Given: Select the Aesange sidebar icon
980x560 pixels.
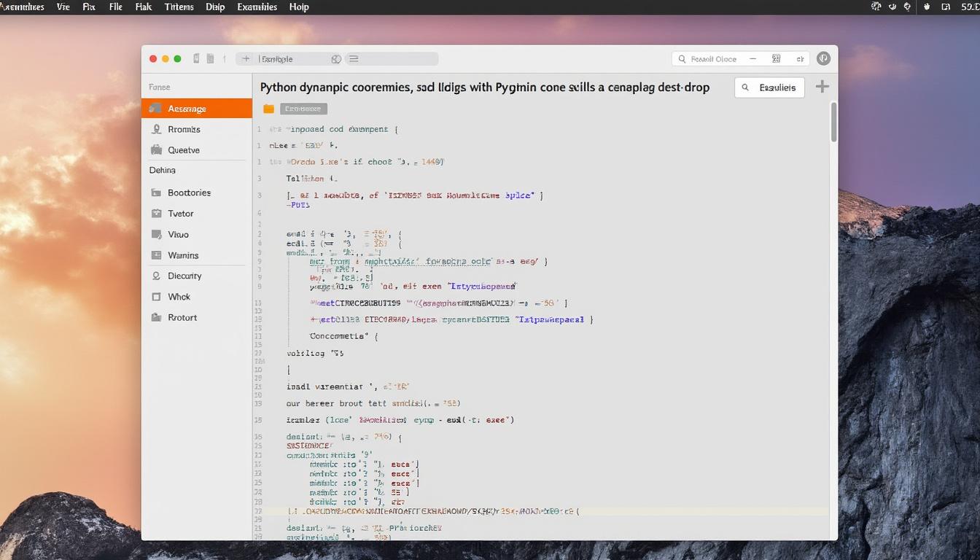Looking at the screenshot, I should pos(159,108).
